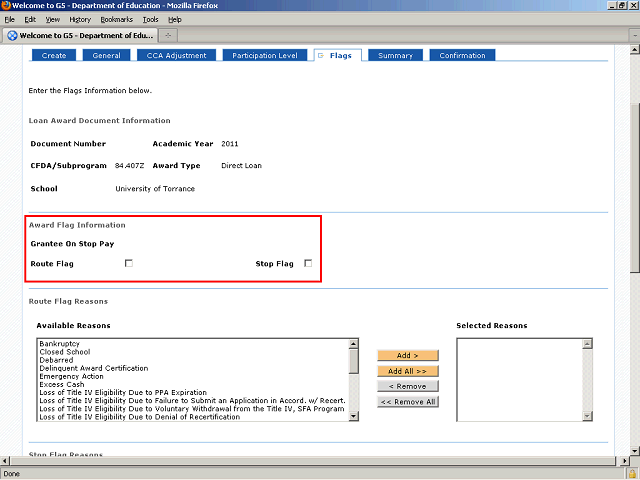The image size is (640, 480).
Task: Click the horizontal scrollbar right arrow
Action: pyautogui.click(x=624, y=461)
